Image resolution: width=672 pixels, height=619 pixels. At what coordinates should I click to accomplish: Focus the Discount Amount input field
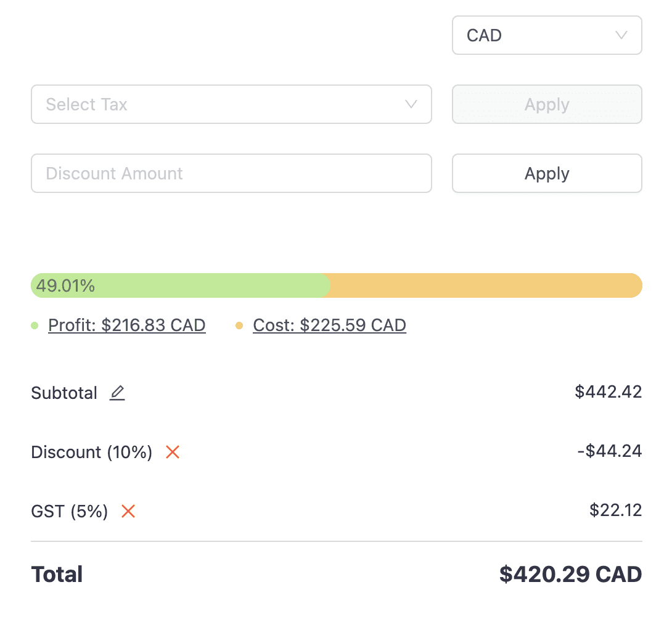pyautogui.click(x=231, y=173)
